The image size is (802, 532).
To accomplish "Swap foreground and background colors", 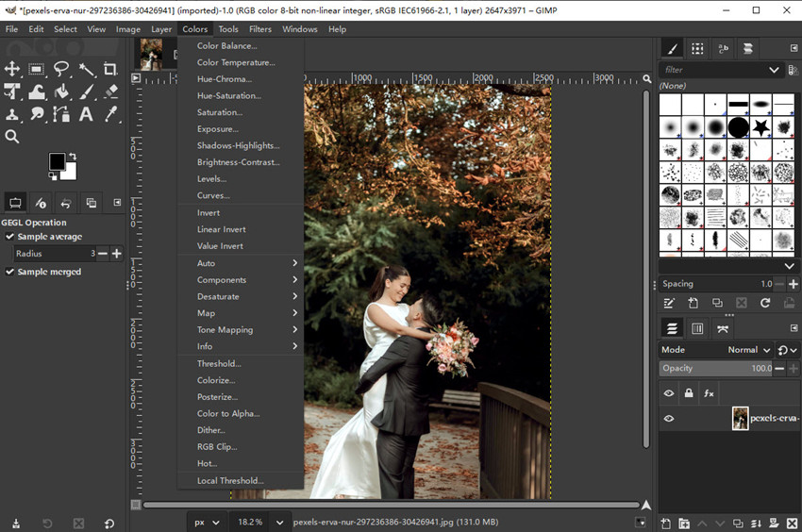I will [74, 156].
